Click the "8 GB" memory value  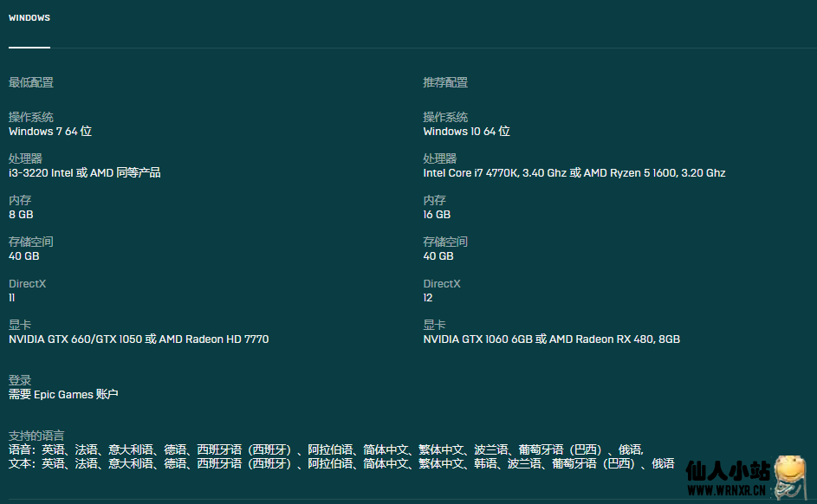click(21, 215)
